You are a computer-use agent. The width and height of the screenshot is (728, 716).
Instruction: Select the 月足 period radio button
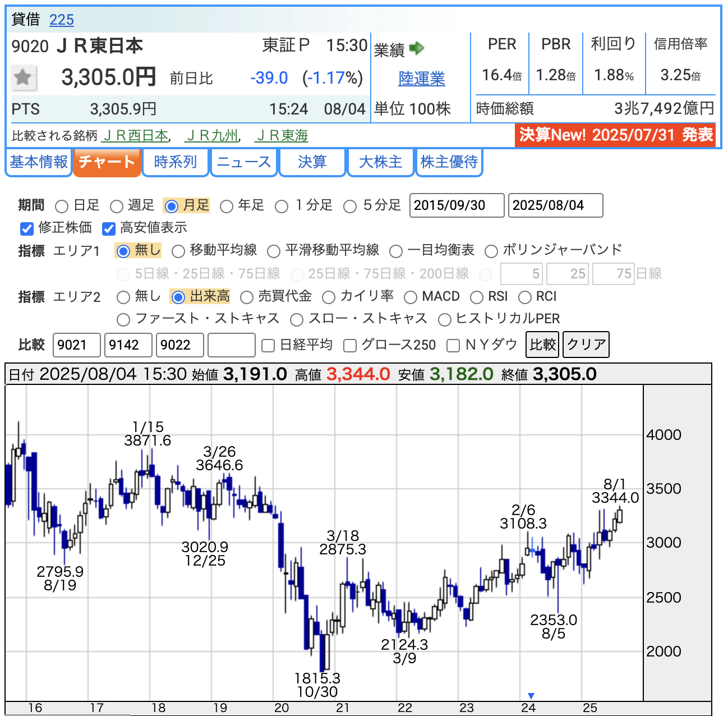pos(172,206)
